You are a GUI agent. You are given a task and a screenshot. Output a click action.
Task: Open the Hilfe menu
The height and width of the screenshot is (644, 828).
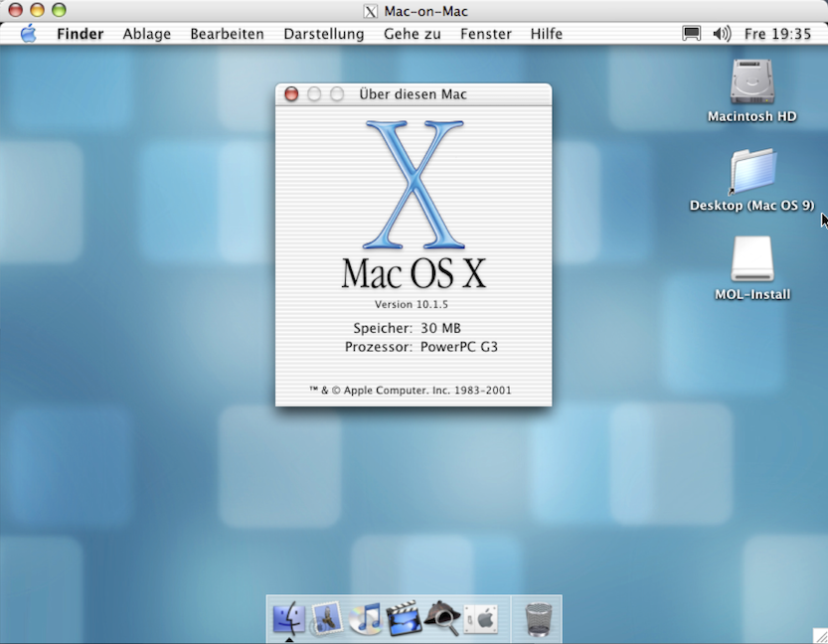click(x=547, y=35)
